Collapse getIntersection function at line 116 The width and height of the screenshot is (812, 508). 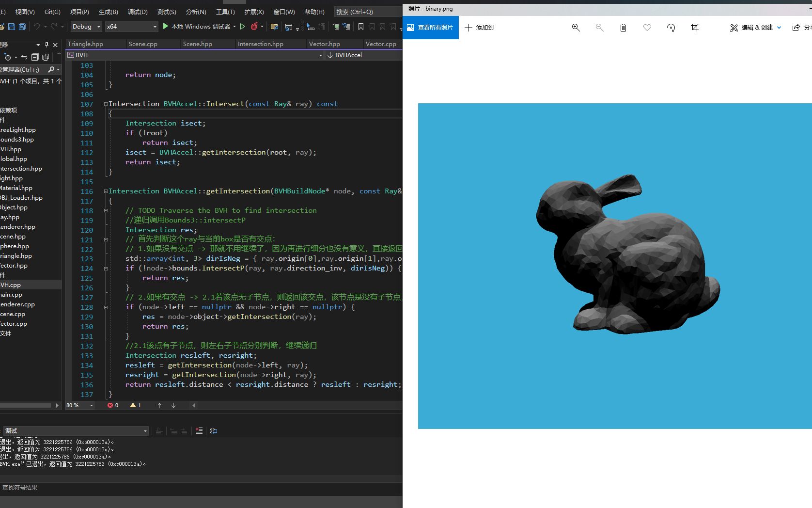point(106,191)
